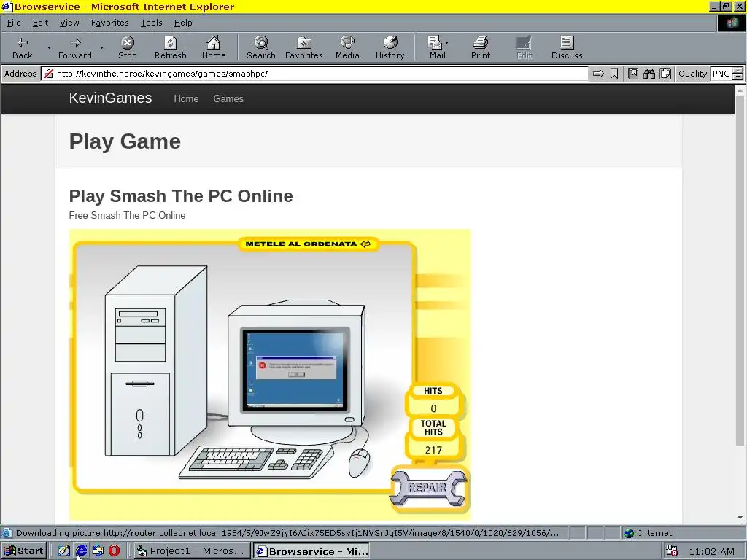This screenshot has width=747, height=560.
Task: Click the 'Free Smash The PC Online' text
Action: pos(127,215)
